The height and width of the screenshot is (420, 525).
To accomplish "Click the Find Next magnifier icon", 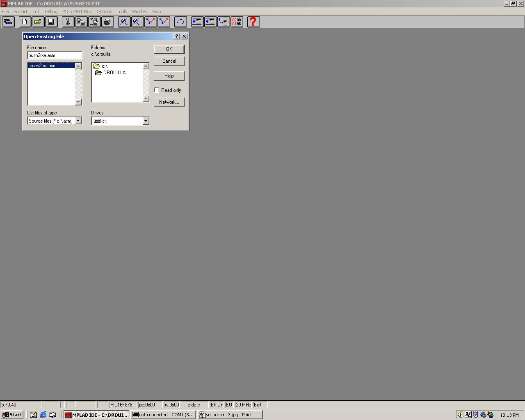I will click(x=137, y=22).
